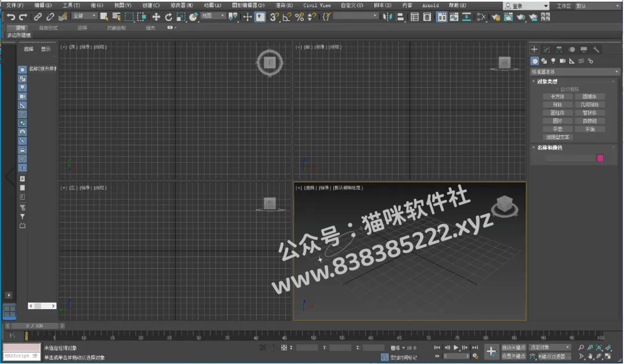Toggle the Scene Explorer icon
This screenshot has width=624, height=364.
click(x=415, y=17)
